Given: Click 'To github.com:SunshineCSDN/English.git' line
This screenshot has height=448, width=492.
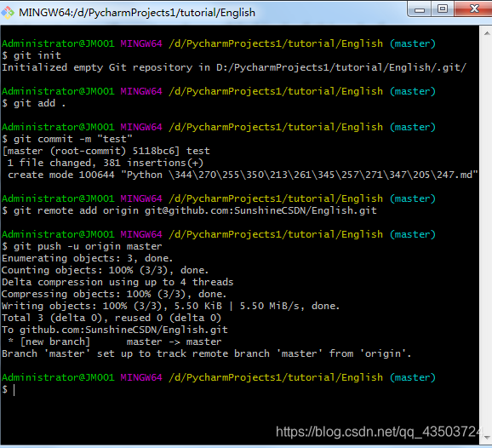Looking at the screenshot, I should point(115,330).
